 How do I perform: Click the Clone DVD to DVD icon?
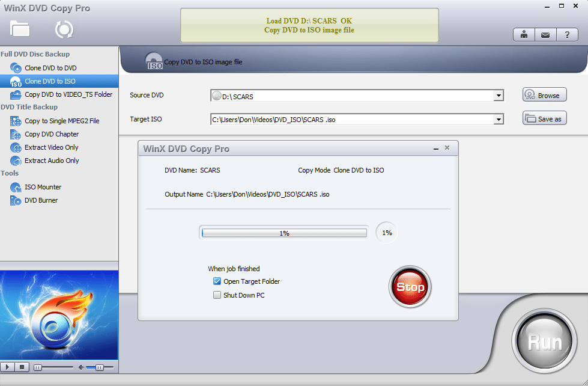[16, 68]
